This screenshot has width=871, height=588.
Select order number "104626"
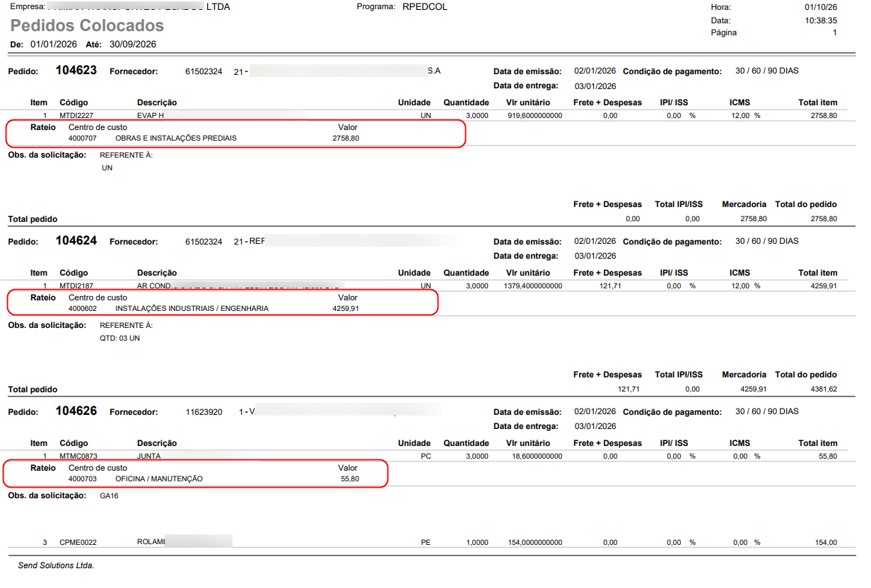[x=76, y=411]
